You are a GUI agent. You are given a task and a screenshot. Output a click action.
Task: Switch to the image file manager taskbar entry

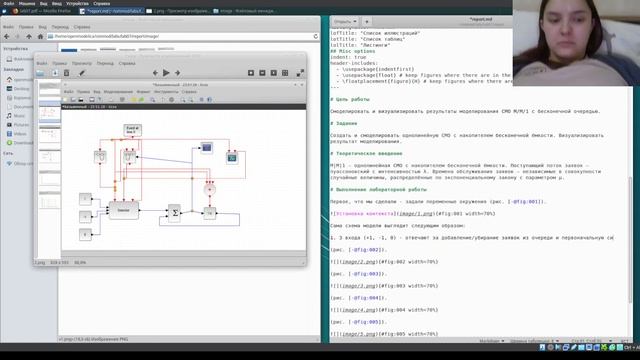point(244,11)
